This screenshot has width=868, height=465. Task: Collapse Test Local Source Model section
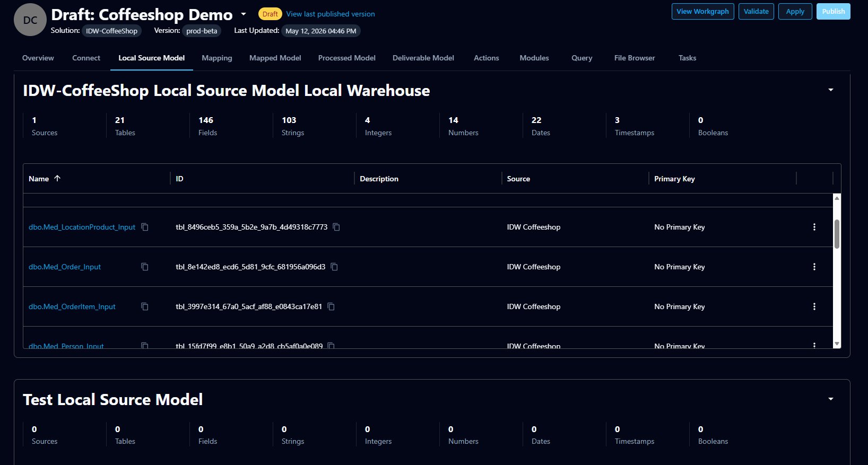[831, 399]
